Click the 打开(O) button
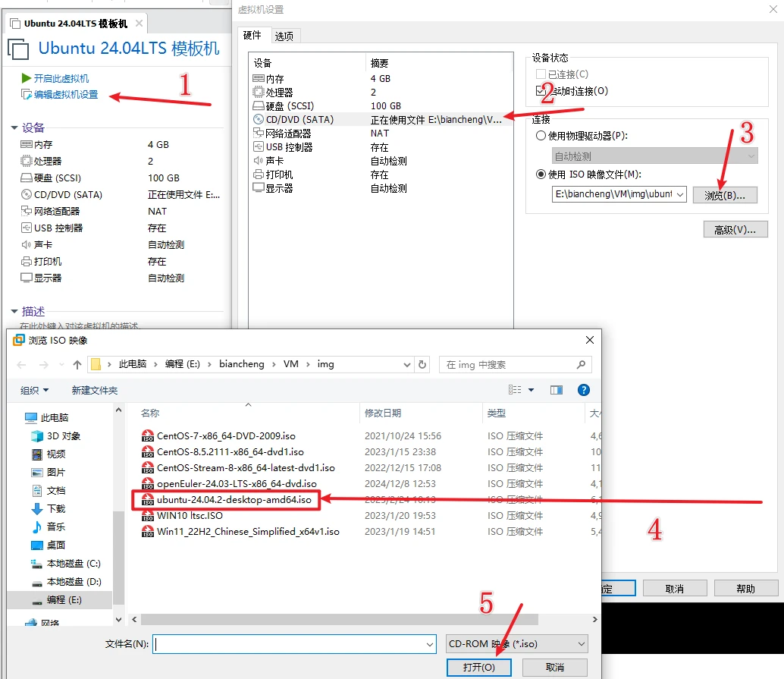784x679 pixels. tap(479, 667)
